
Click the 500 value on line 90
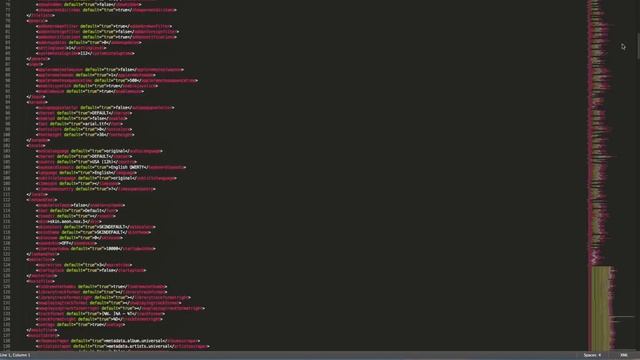click(x=133, y=80)
